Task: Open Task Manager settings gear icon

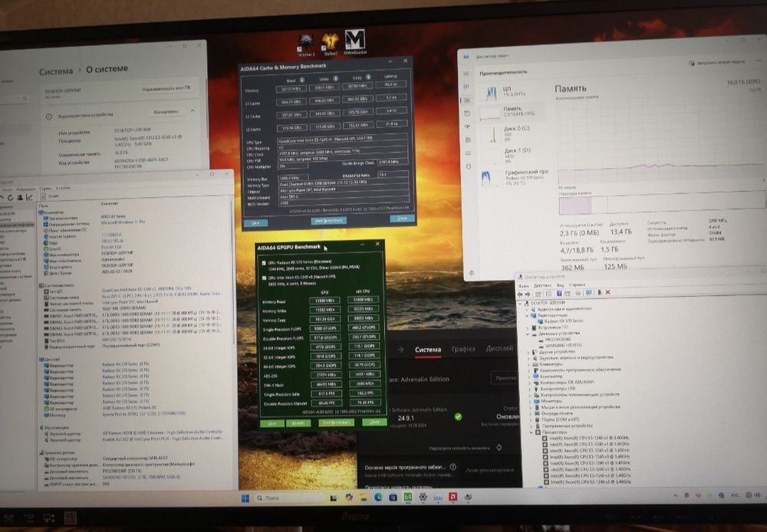Action: [x=472, y=273]
